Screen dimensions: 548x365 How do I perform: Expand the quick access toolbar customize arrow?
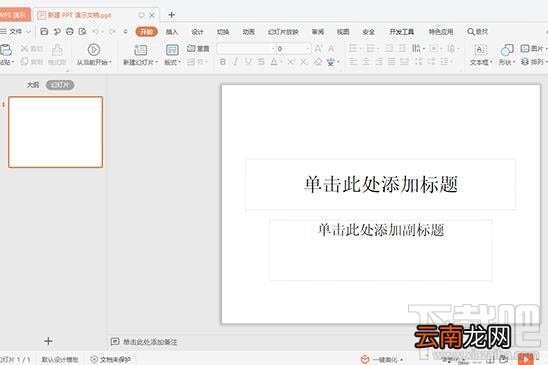(125, 31)
